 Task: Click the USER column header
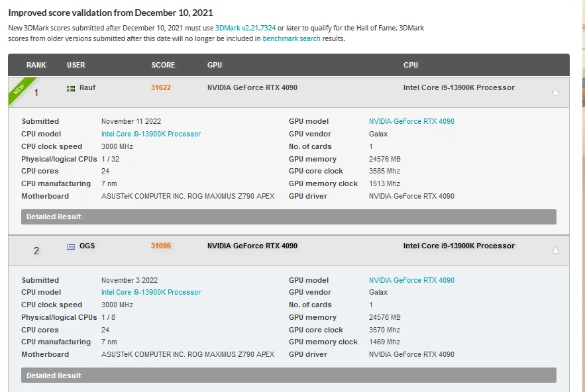tap(76, 65)
